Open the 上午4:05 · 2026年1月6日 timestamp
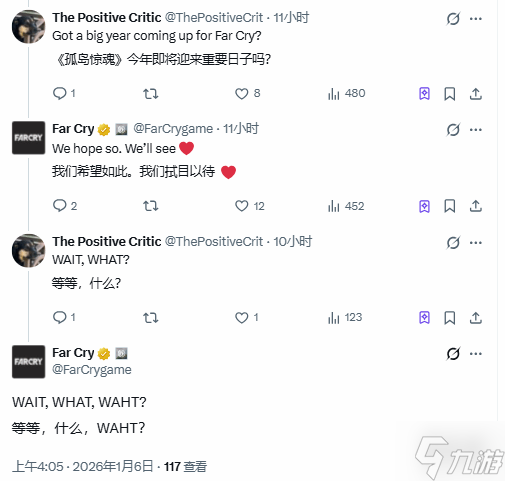This screenshot has height=481, width=505. pos(83,466)
